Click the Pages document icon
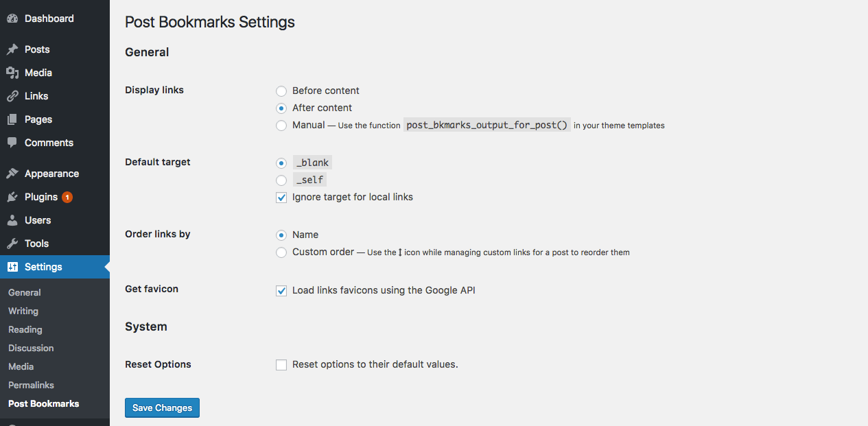This screenshot has width=868, height=426. (12, 119)
